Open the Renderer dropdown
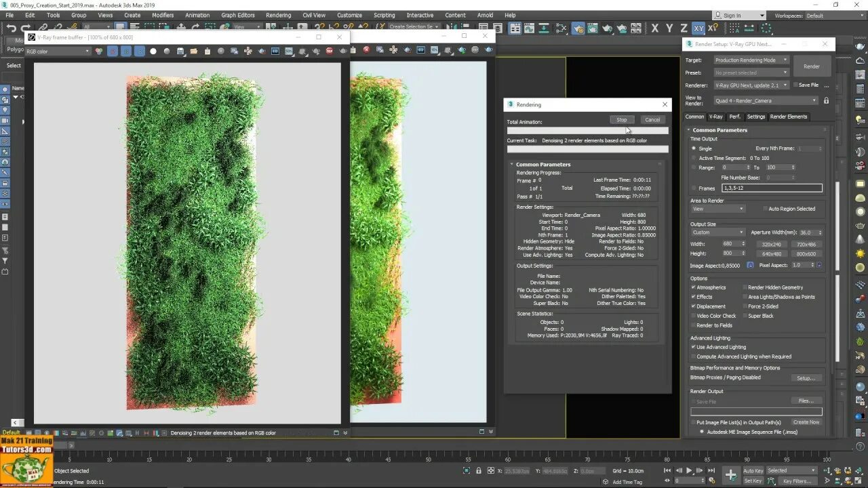Viewport: 868px width, 488px height. click(751, 85)
